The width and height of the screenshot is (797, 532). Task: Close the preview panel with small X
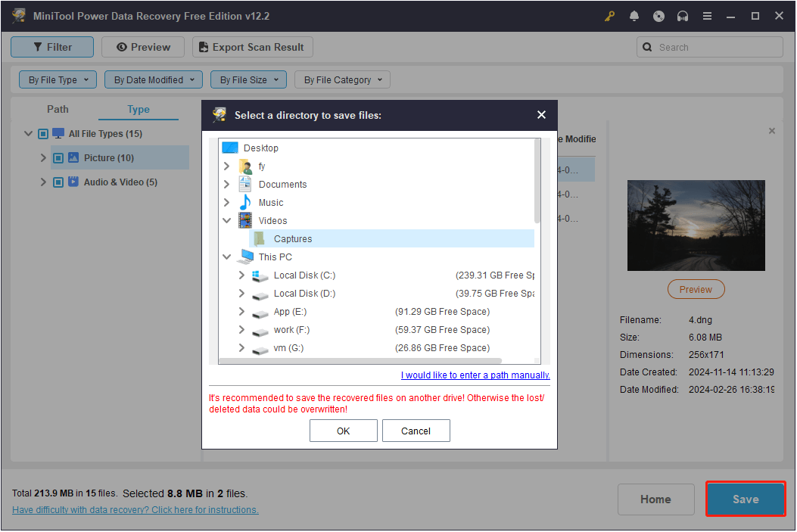click(x=772, y=131)
